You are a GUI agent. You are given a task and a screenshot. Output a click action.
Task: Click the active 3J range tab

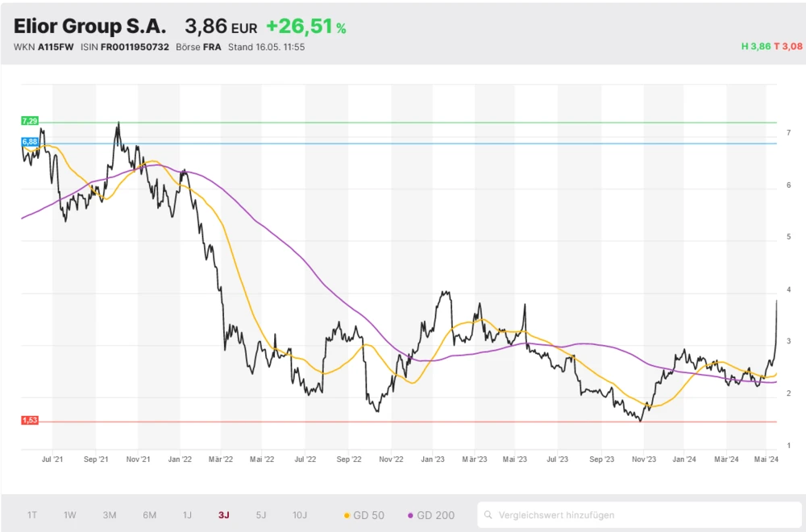click(x=223, y=514)
